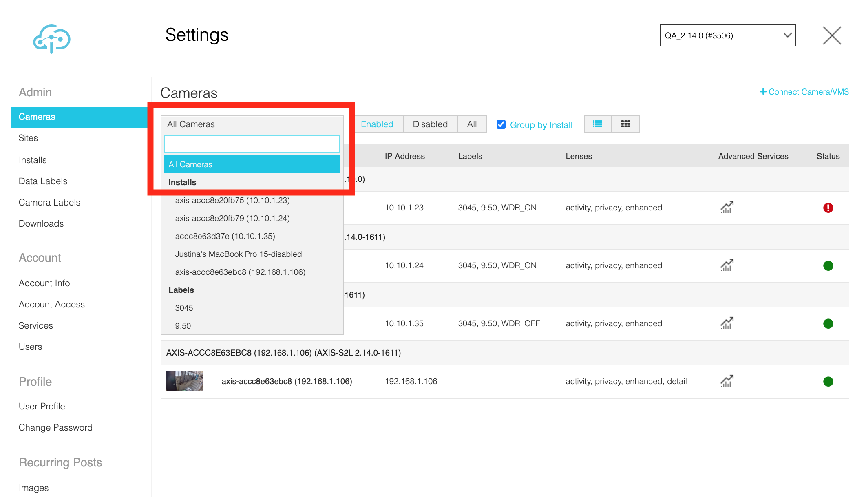Switch to grid view icon

625,124
